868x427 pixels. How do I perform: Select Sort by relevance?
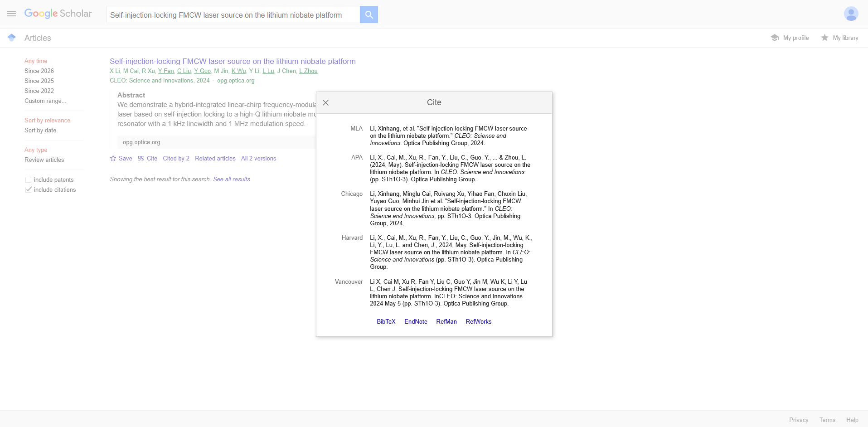coord(47,120)
